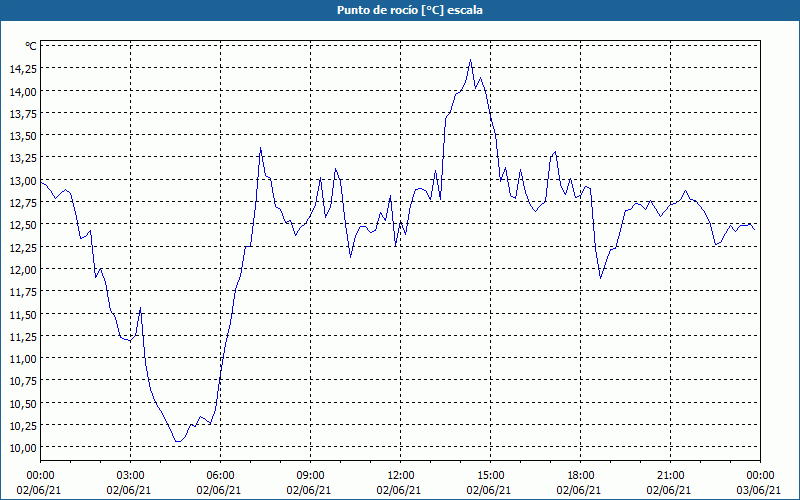This screenshot has width=800, height=500.
Task: Click the 14,25 y-axis label
Action: pos(23,69)
